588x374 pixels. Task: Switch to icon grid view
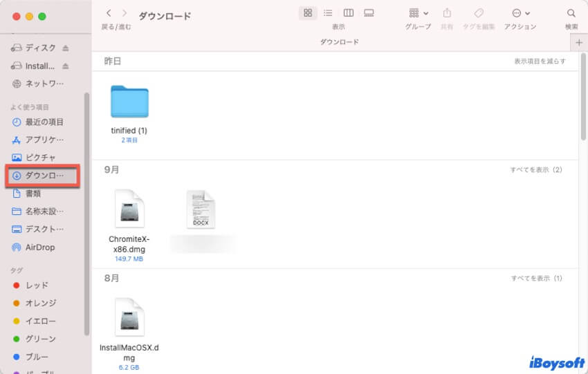tap(308, 13)
